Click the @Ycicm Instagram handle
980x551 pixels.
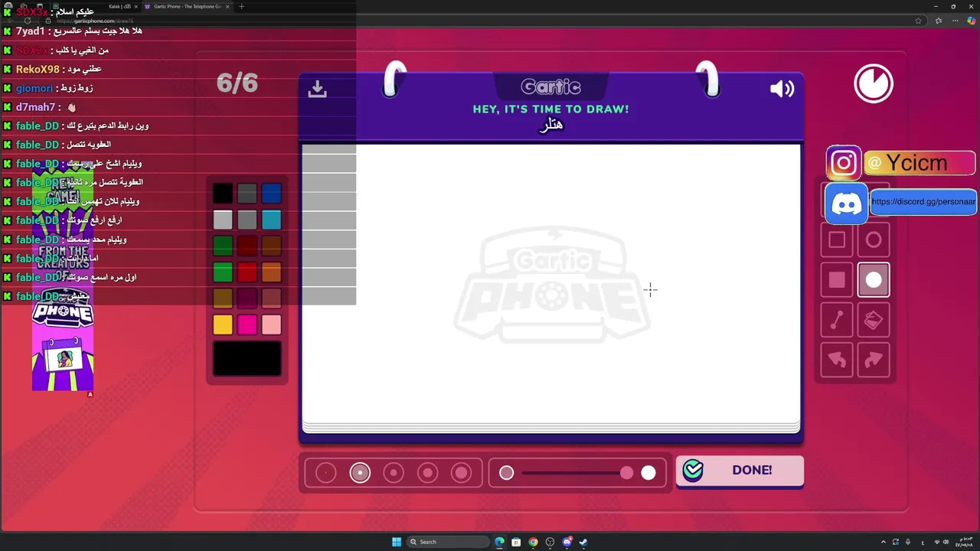(919, 162)
